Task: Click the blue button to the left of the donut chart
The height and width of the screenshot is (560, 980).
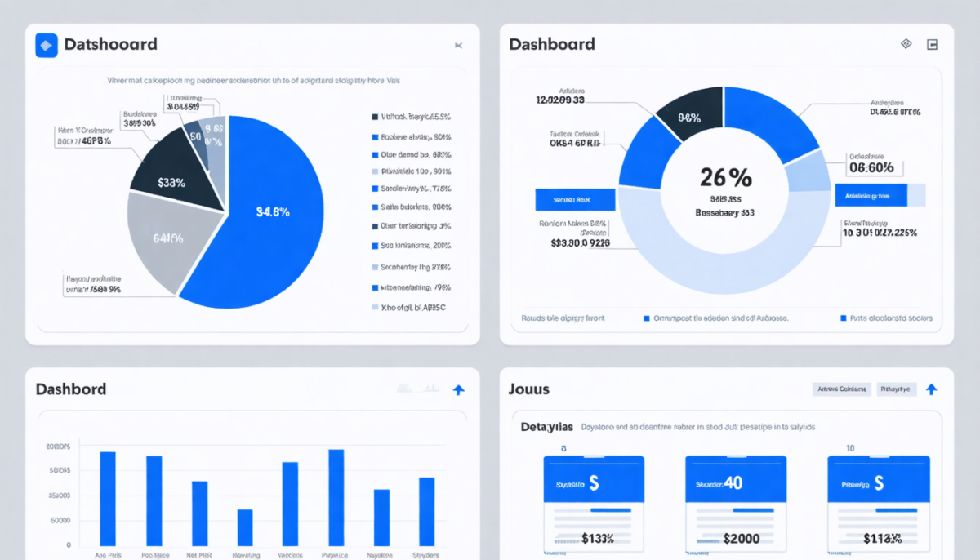Action: [x=574, y=198]
